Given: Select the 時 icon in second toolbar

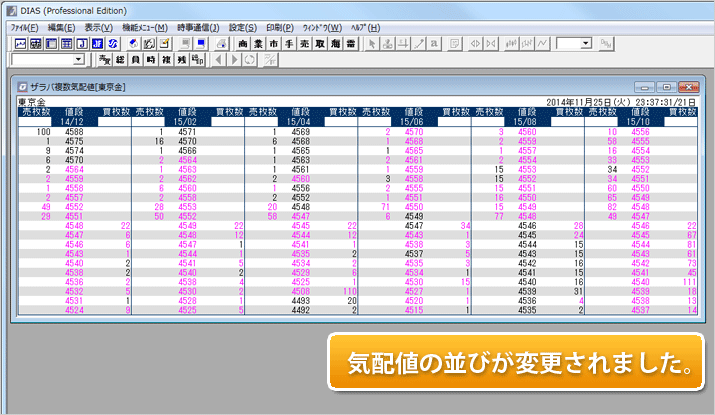Looking at the screenshot, I should point(149,60).
